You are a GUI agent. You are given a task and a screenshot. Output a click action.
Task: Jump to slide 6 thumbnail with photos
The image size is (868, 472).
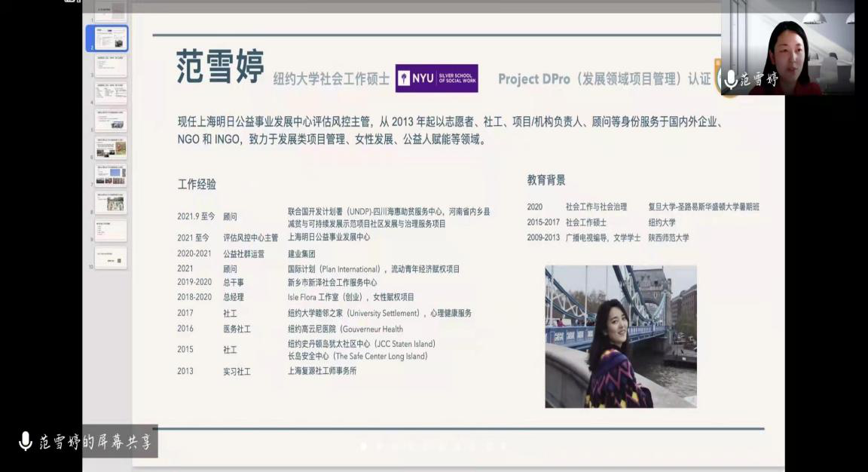111,148
